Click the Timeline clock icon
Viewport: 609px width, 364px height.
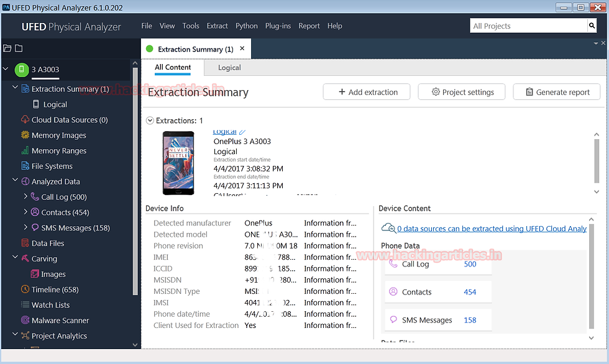pyautogui.click(x=25, y=289)
